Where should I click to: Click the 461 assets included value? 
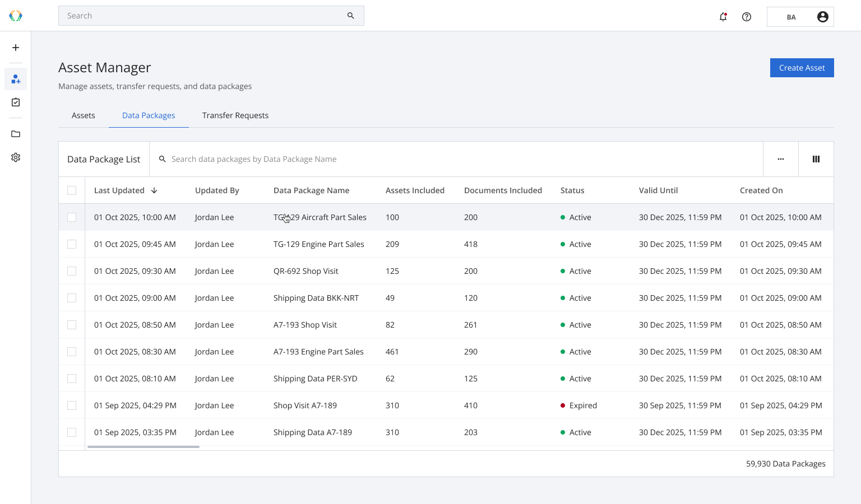[x=392, y=352]
